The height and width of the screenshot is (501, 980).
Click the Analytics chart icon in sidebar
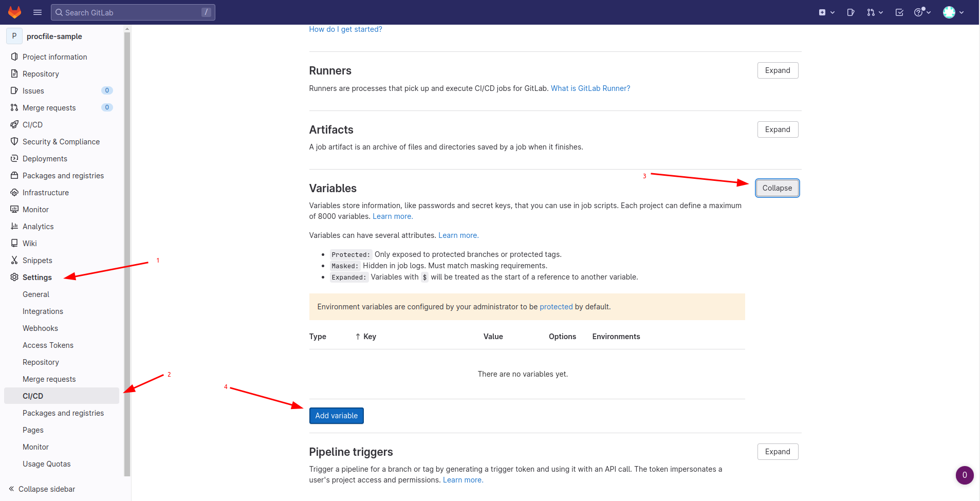click(x=14, y=226)
